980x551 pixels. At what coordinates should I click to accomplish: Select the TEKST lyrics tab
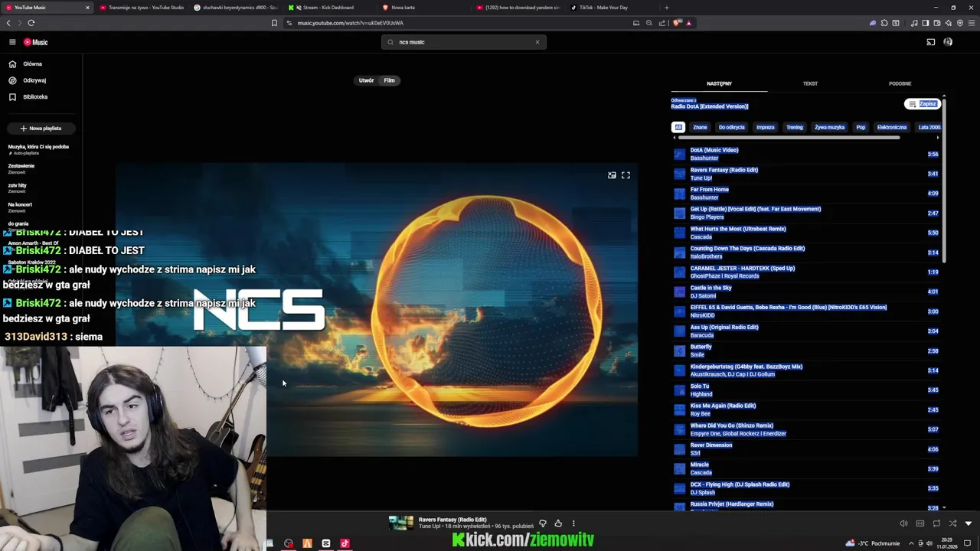click(810, 83)
